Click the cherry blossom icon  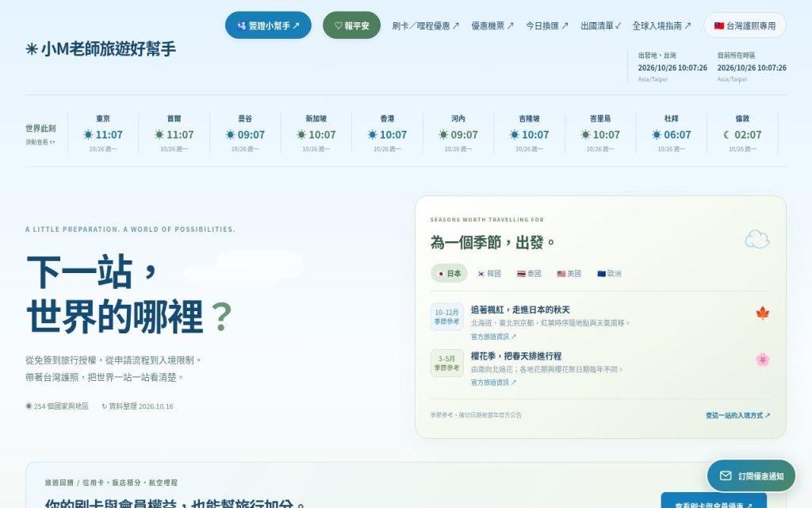(x=762, y=360)
